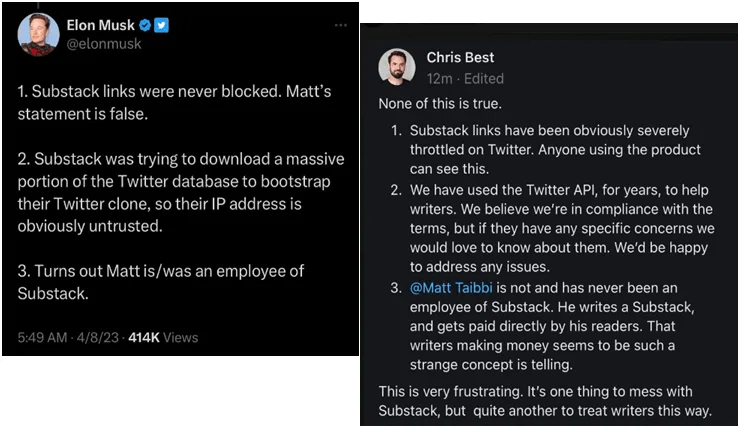Image resolution: width=740 pixels, height=430 pixels.
Task: Click the blue verified checkmark badge
Action: [x=145, y=25]
